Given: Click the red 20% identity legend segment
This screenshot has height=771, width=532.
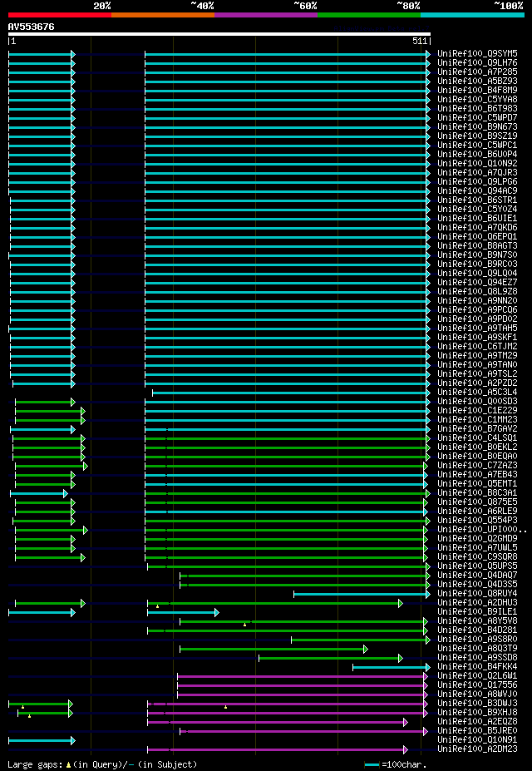Looking at the screenshot, I should (x=60, y=15).
